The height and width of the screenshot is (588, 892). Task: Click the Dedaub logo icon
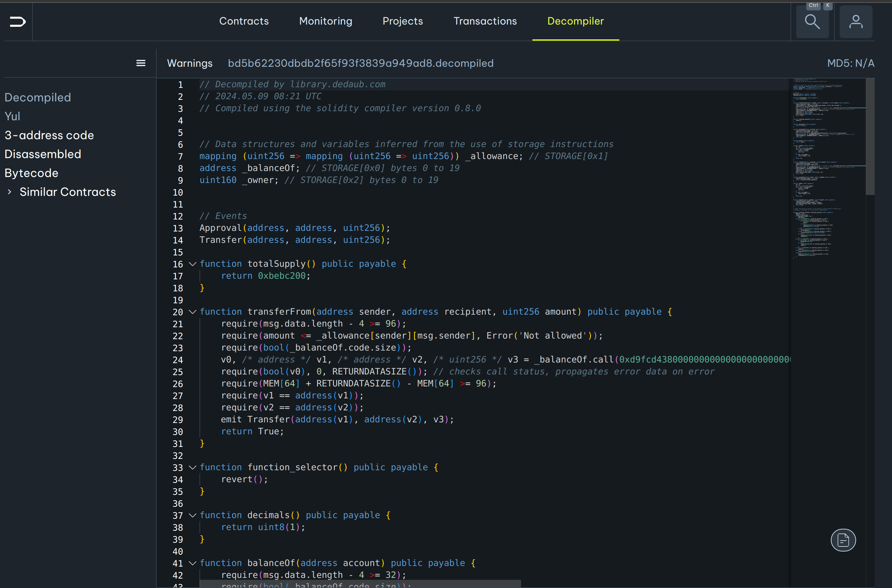(x=18, y=22)
